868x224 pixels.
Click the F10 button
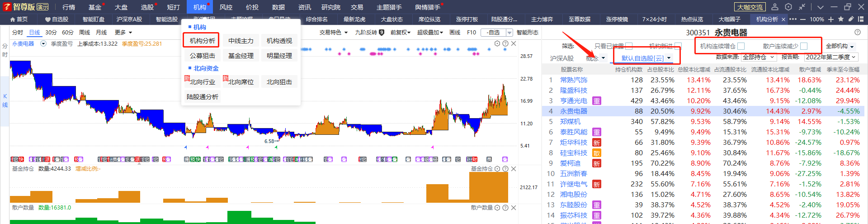pos(472,33)
